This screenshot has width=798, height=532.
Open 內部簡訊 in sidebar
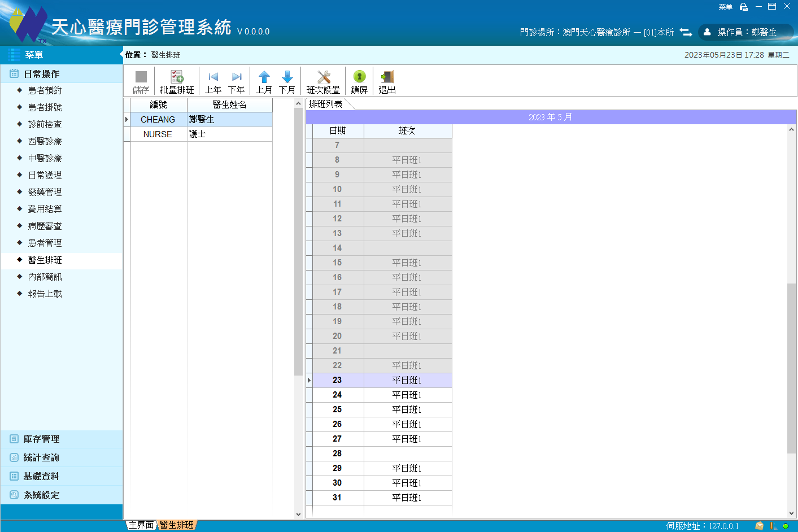[x=45, y=277]
